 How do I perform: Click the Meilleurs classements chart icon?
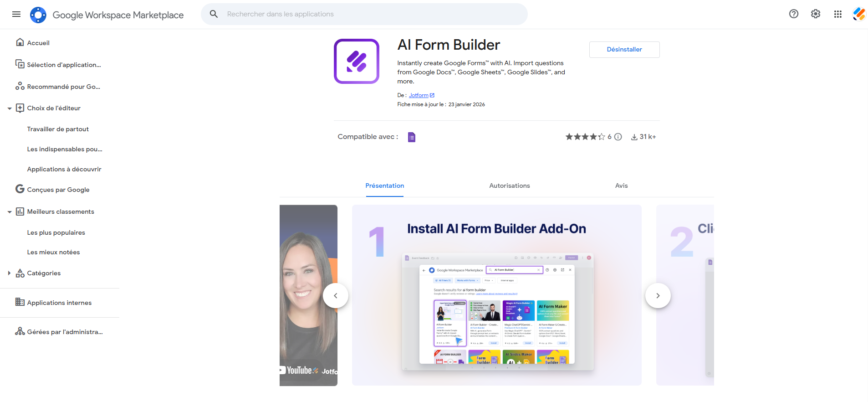pyautogui.click(x=20, y=211)
